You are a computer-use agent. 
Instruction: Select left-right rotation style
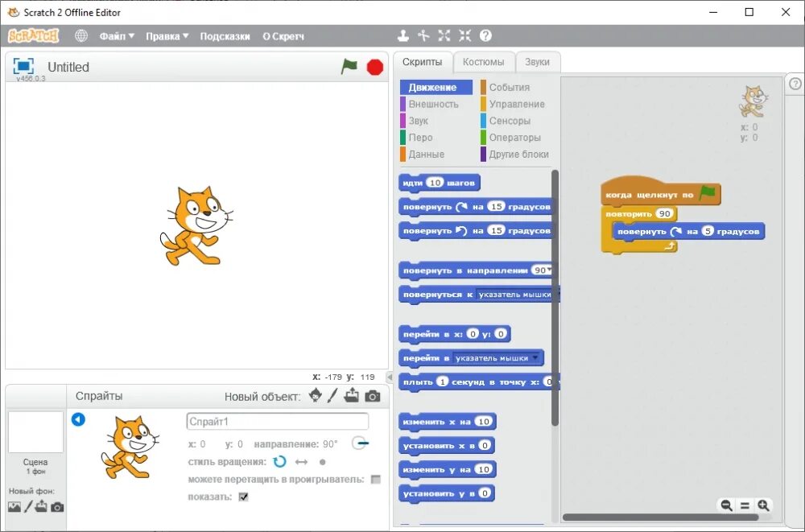click(x=301, y=462)
